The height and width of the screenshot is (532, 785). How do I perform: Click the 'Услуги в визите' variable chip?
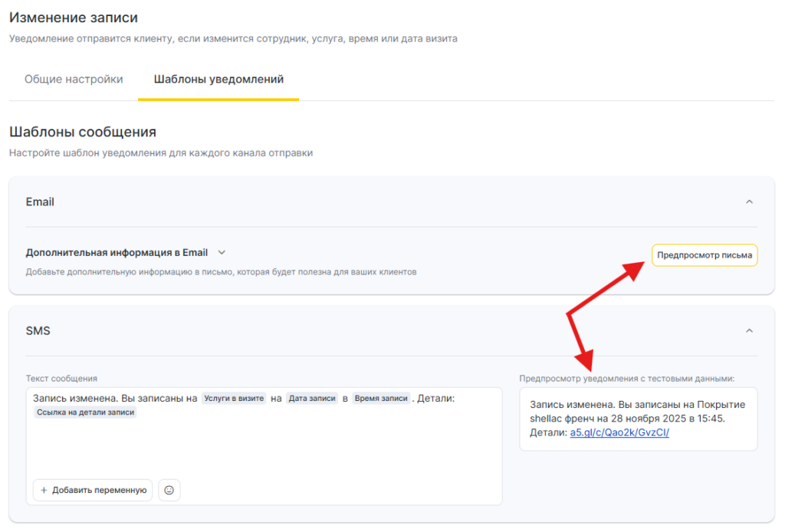click(235, 399)
